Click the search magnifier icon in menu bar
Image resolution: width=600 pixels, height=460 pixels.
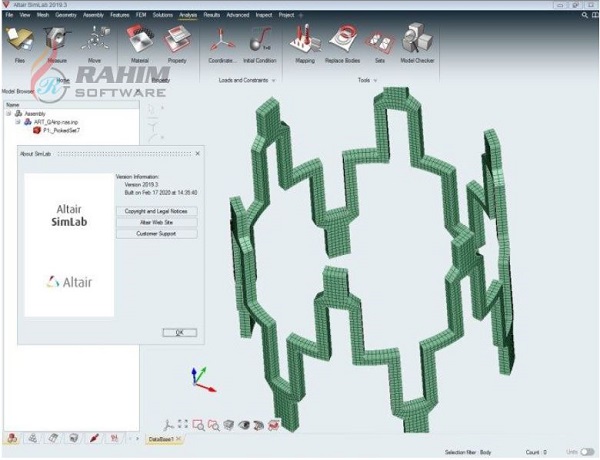tap(584, 15)
